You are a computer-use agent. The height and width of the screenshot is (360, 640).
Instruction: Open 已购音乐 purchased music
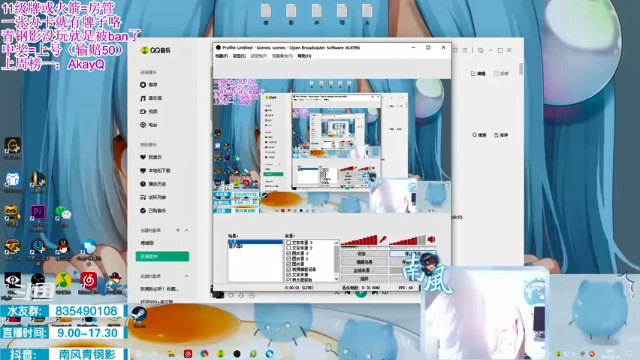[153, 211]
